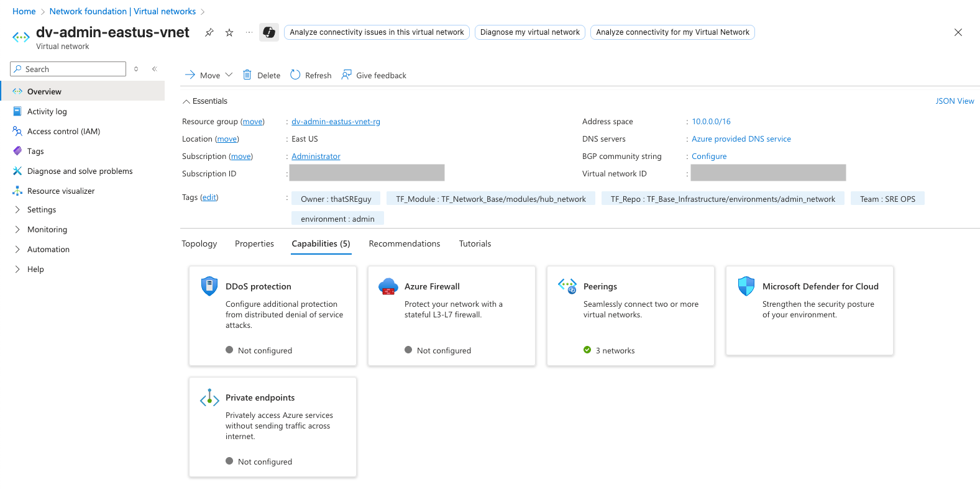980x490 pixels.
Task: Click the Delete trash can icon
Action: point(247,75)
